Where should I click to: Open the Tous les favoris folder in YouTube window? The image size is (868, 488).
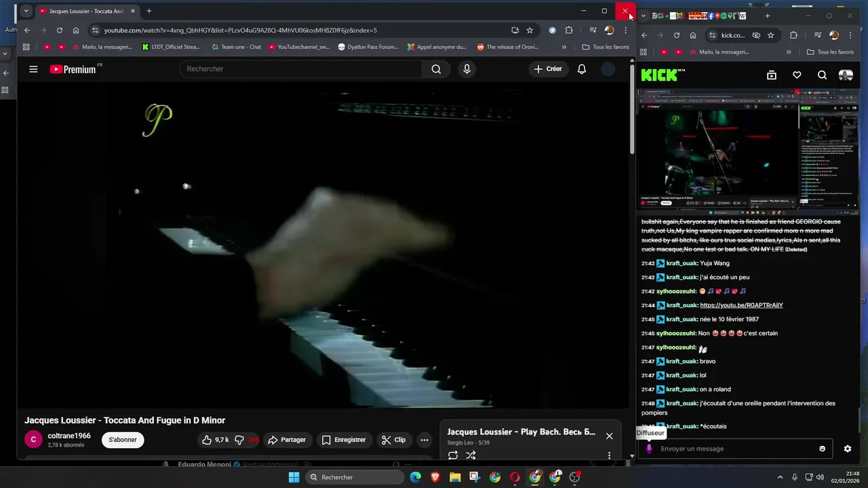click(x=606, y=47)
